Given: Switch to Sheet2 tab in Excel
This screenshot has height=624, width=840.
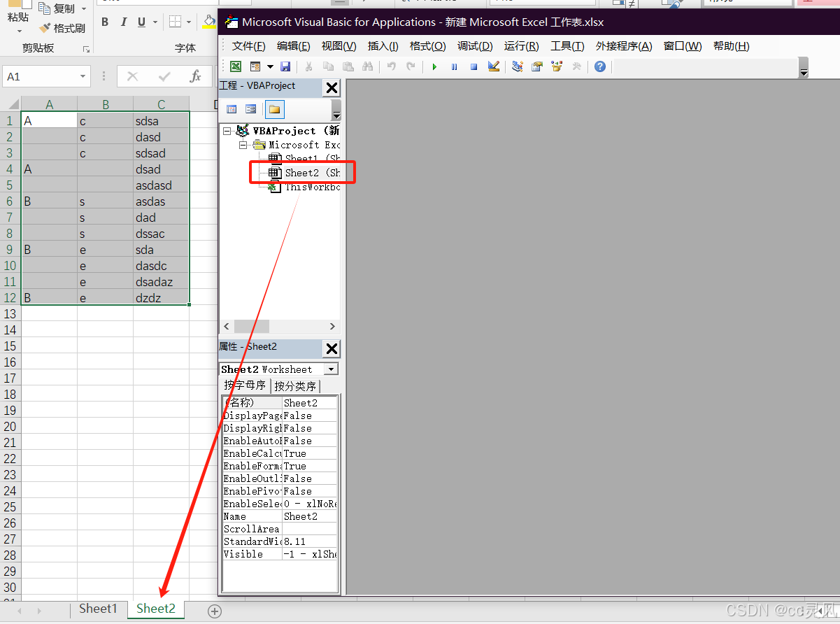Looking at the screenshot, I should tap(155, 609).
